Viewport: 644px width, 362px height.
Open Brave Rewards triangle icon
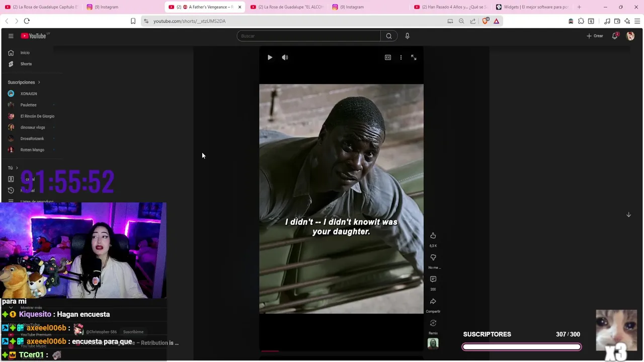click(496, 21)
